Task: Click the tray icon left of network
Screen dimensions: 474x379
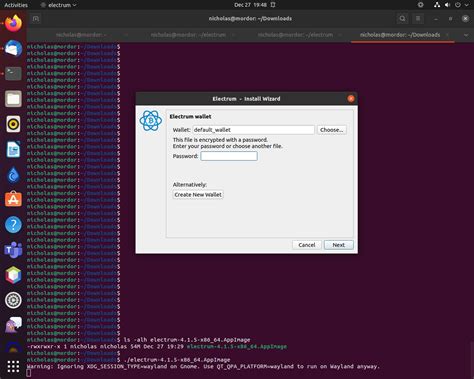Action: click(x=421, y=5)
